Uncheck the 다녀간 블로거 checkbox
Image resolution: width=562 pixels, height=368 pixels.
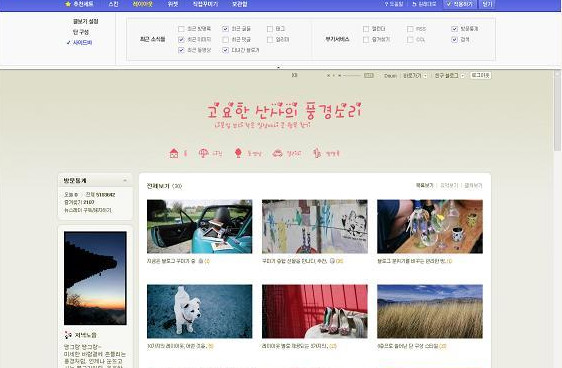tap(225, 50)
